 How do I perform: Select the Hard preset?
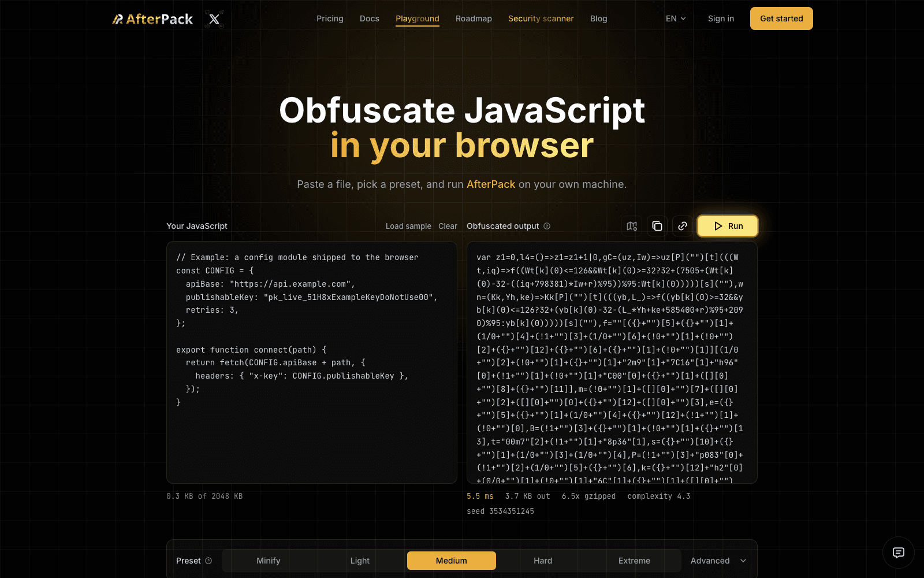click(x=543, y=561)
